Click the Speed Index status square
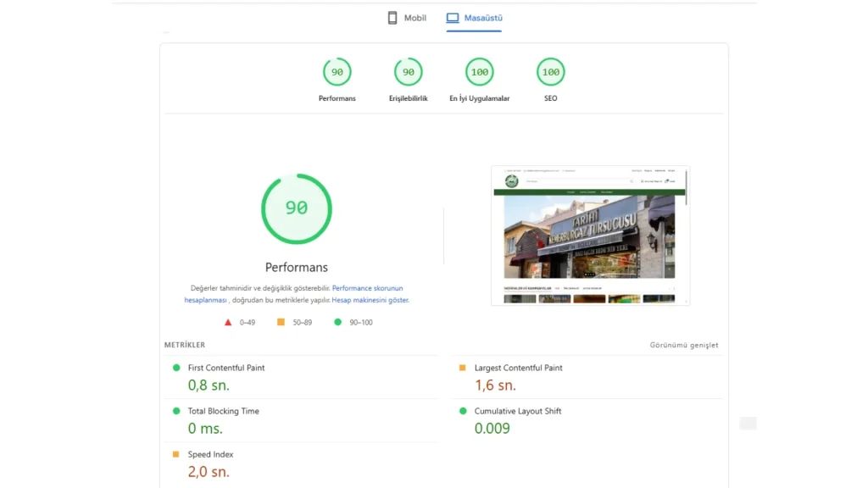This screenshot has width=868, height=488. (176, 454)
